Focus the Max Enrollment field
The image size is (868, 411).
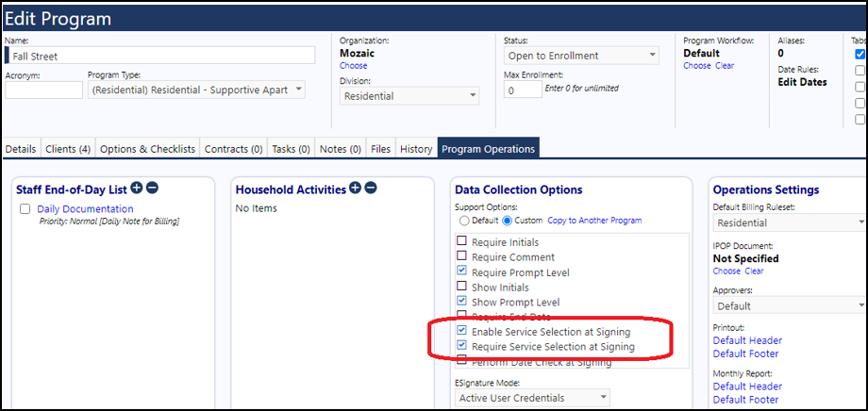pos(523,89)
